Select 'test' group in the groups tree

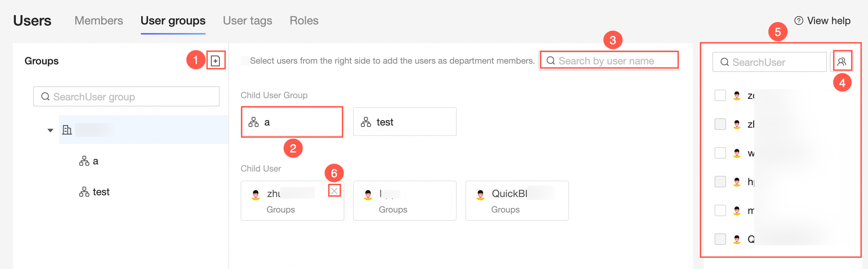pos(101,192)
